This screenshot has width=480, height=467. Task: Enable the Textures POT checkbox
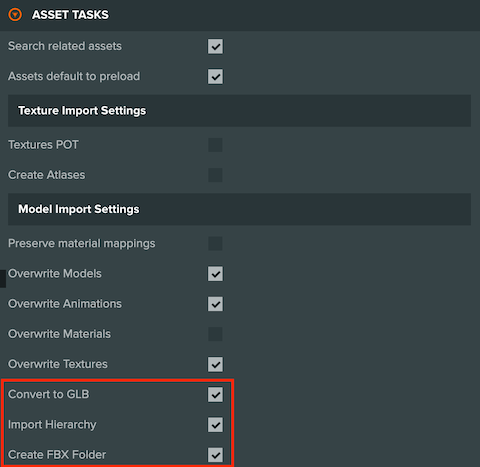[x=215, y=145]
